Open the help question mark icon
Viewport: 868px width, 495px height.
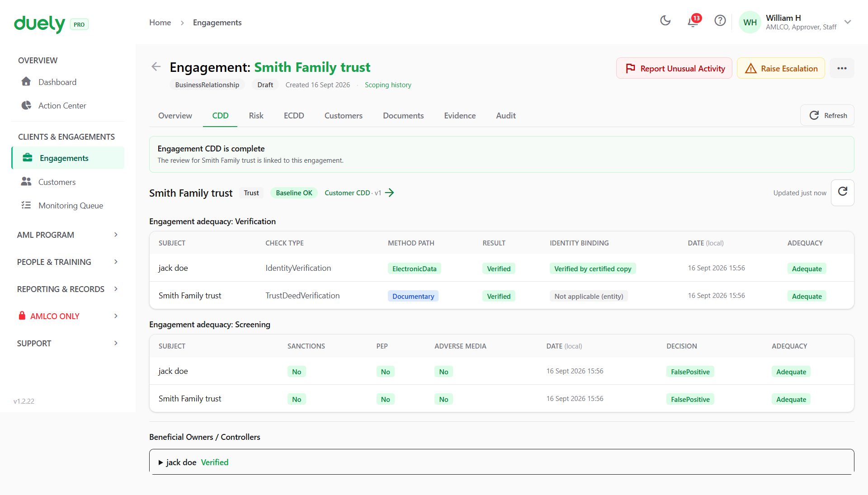pos(720,21)
